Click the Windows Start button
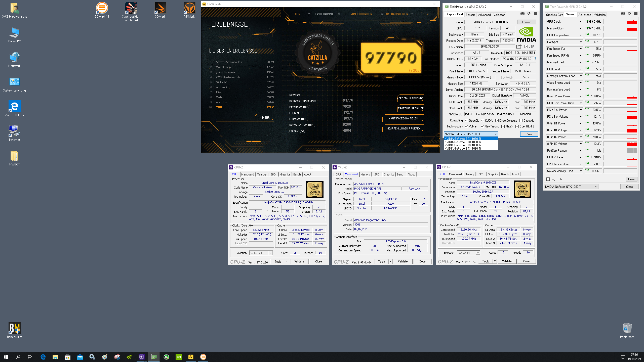 [6, 357]
